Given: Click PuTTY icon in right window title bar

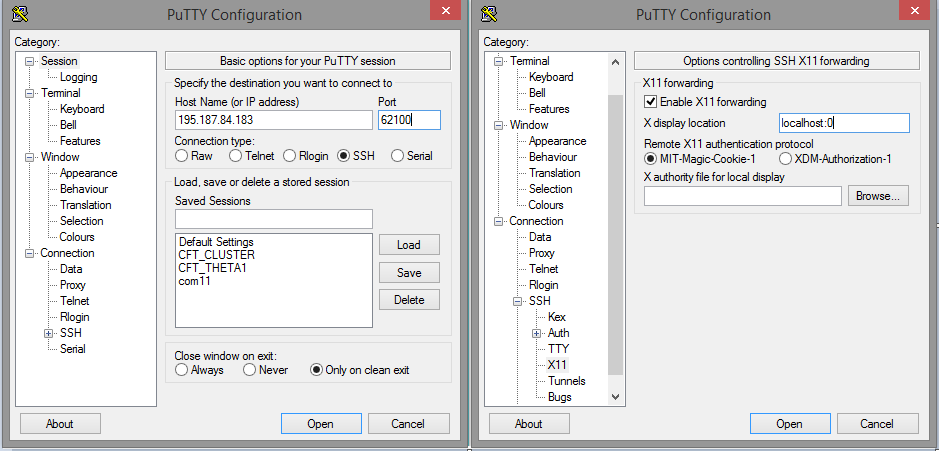Looking at the screenshot, I should 489,13.
